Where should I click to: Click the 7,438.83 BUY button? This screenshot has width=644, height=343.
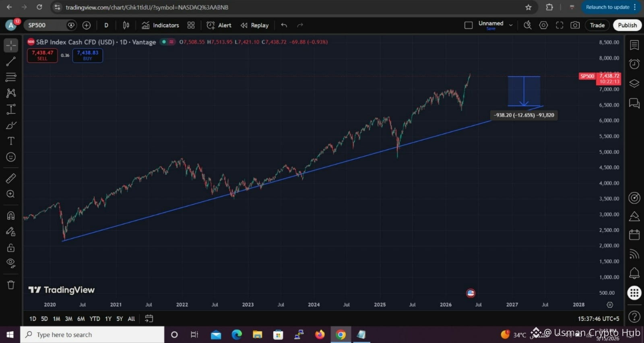[88, 55]
